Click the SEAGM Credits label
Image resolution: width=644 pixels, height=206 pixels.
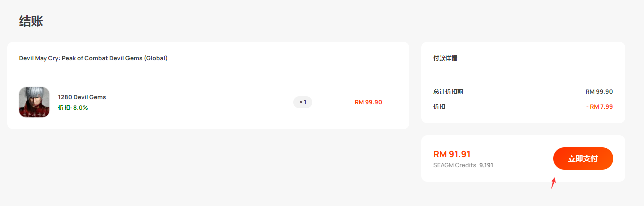pyautogui.click(x=454, y=165)
